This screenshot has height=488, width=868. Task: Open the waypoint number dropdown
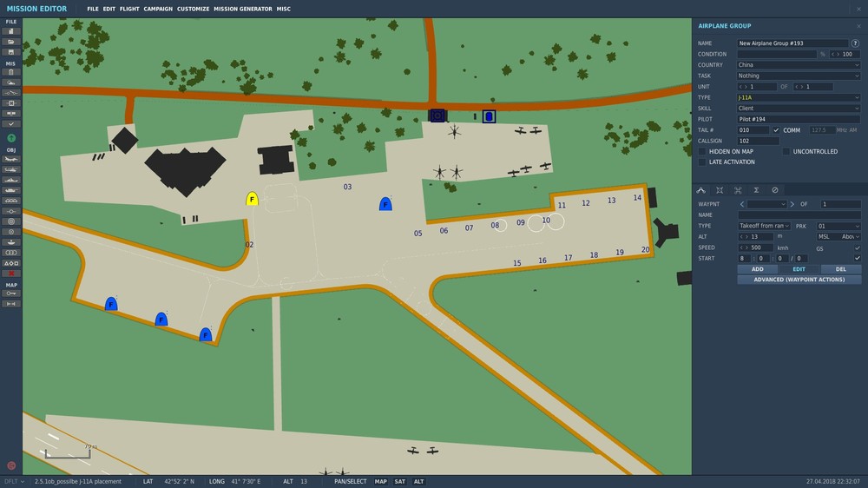[x=766, y=204]
